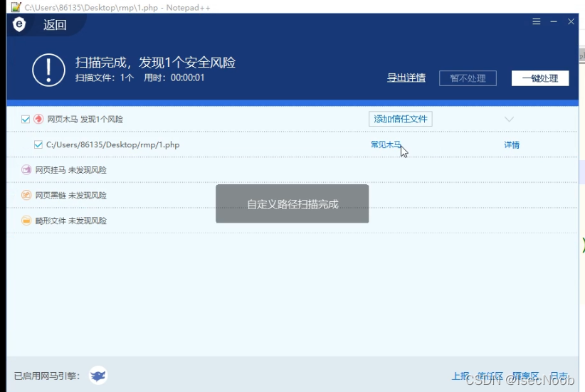Click the exclamation warning icon
Screen dimensions: 585x392
point(48,70)
